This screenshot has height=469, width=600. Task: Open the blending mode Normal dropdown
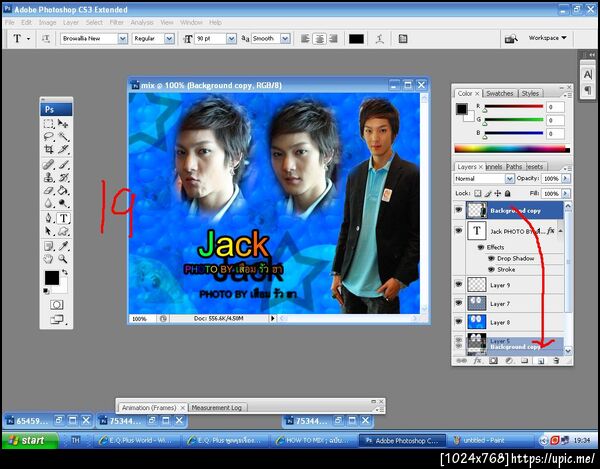509,179
